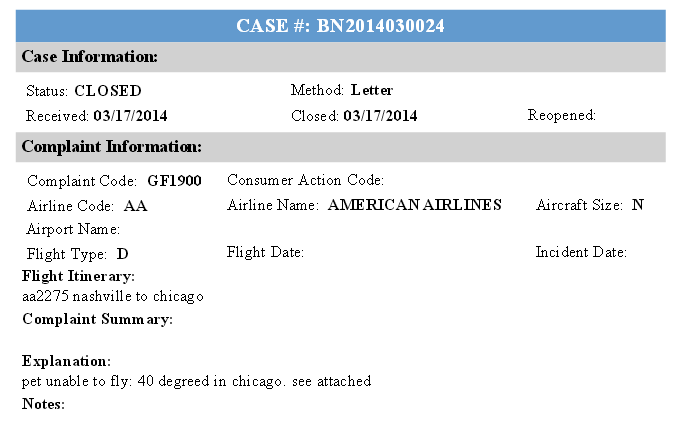Select the Flight Type value D
679x425 pixels.
pyautogui.click(x=123, y=254)
